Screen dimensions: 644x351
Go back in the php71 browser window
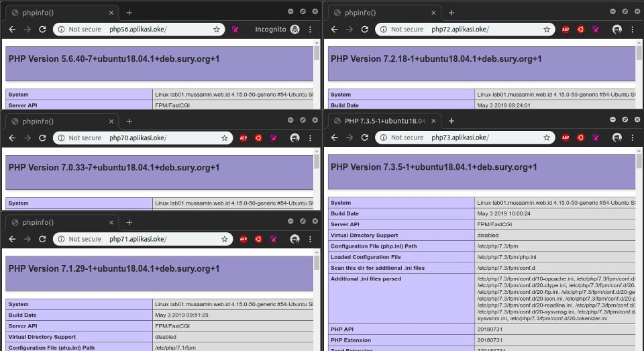12,239
